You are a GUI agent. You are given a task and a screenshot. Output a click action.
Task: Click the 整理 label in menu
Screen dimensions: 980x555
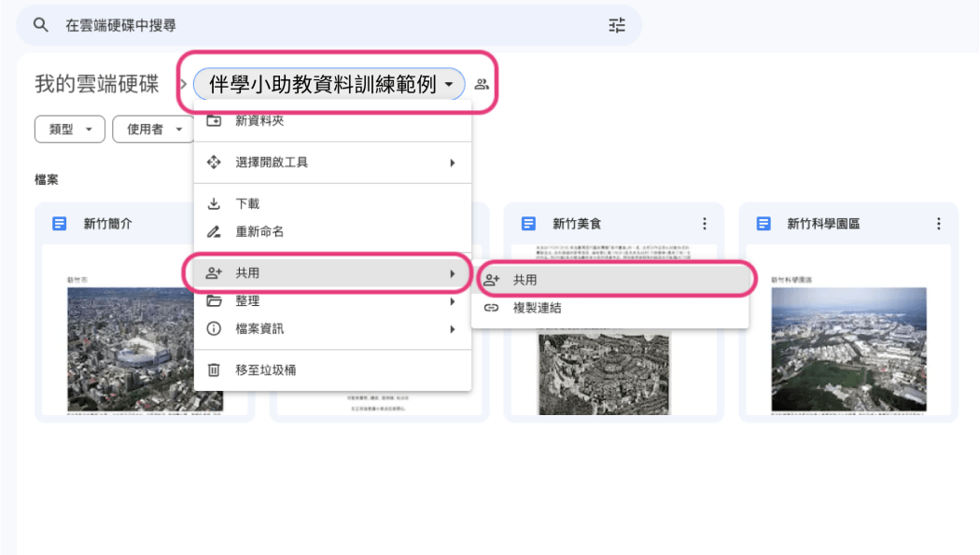pyautogui.click(x=247, y=301)
